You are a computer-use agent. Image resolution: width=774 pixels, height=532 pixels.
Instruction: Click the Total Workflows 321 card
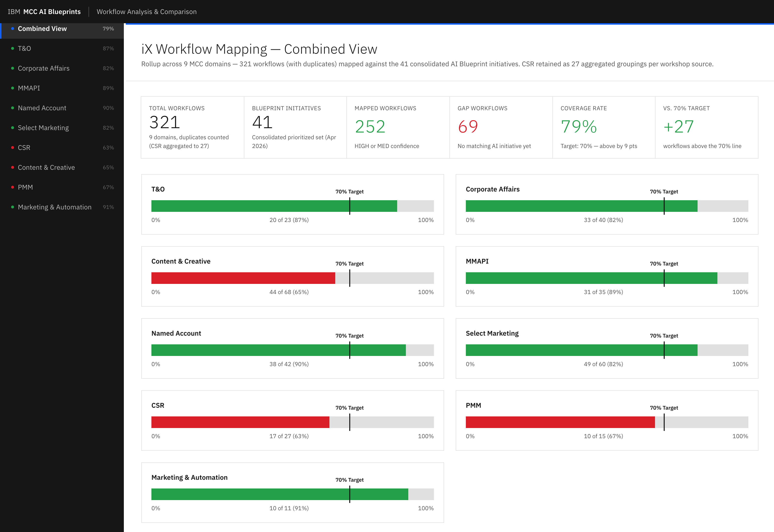[193, 127]
